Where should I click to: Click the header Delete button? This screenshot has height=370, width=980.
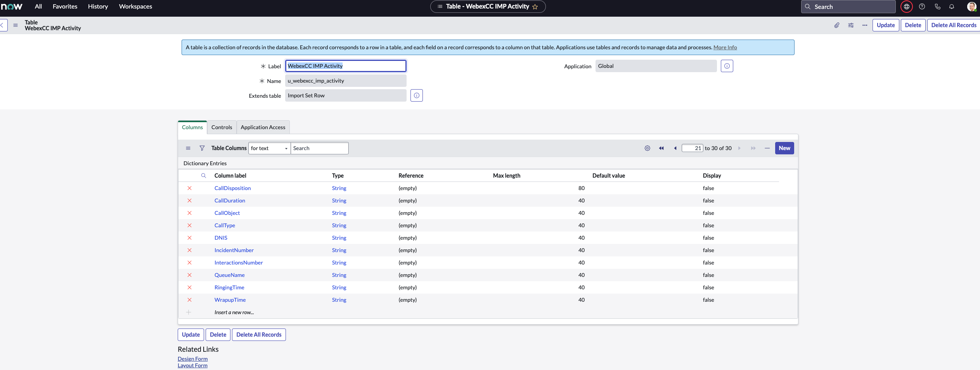(913, 25)
